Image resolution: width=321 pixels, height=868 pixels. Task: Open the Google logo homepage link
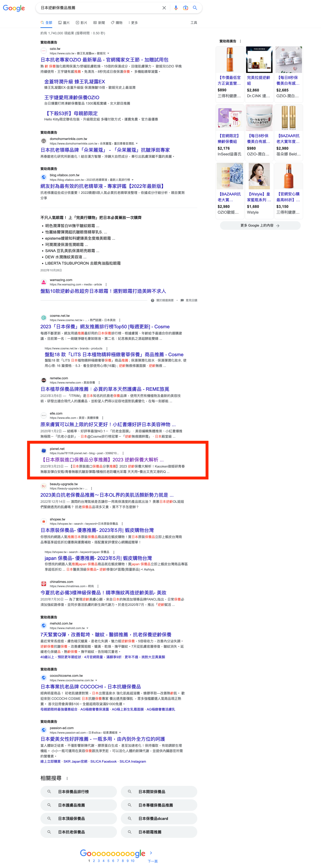point(14,8)
